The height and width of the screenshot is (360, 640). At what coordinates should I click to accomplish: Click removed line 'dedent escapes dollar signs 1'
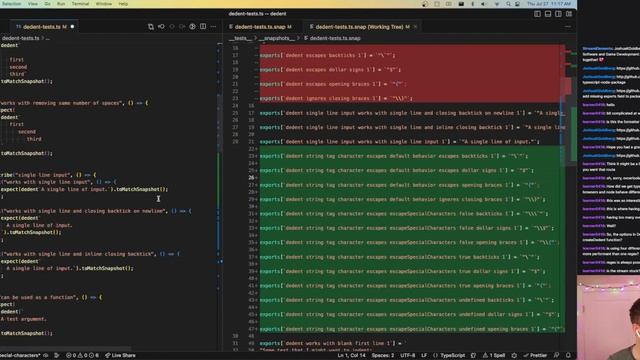click(x=330, y=70)
